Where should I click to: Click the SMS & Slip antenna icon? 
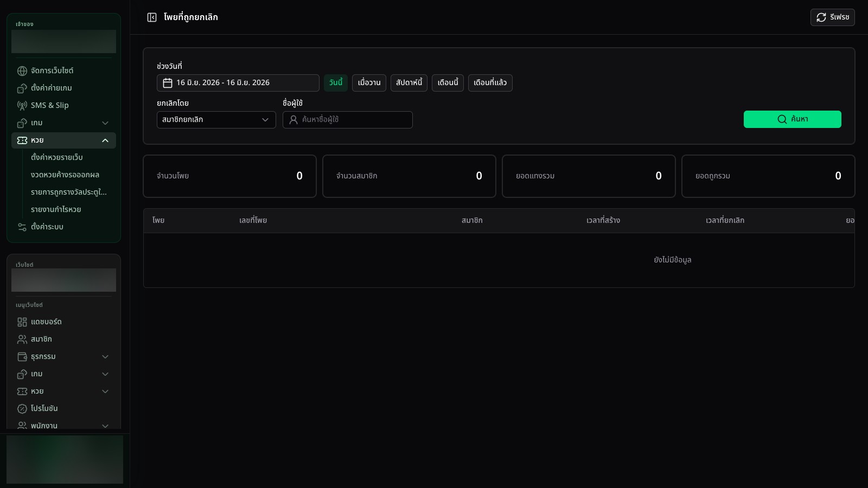click(22, 106)
